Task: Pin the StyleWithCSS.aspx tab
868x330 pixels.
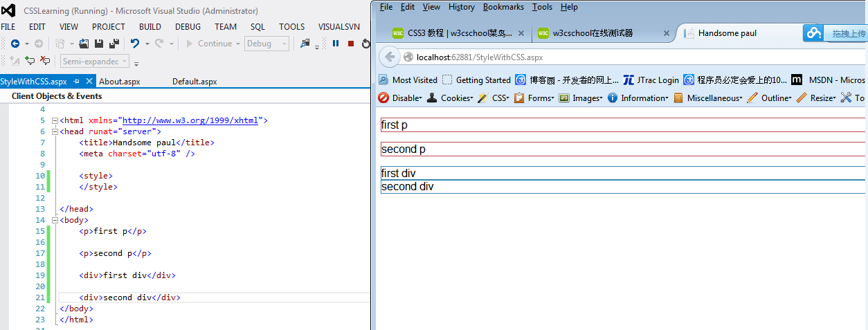Action: click(76, 82)
